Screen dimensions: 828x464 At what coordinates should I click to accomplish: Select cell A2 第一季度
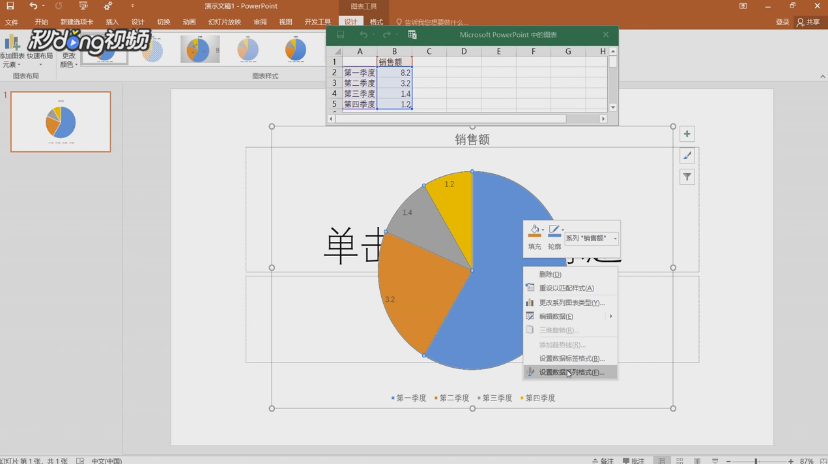(360, 72)
